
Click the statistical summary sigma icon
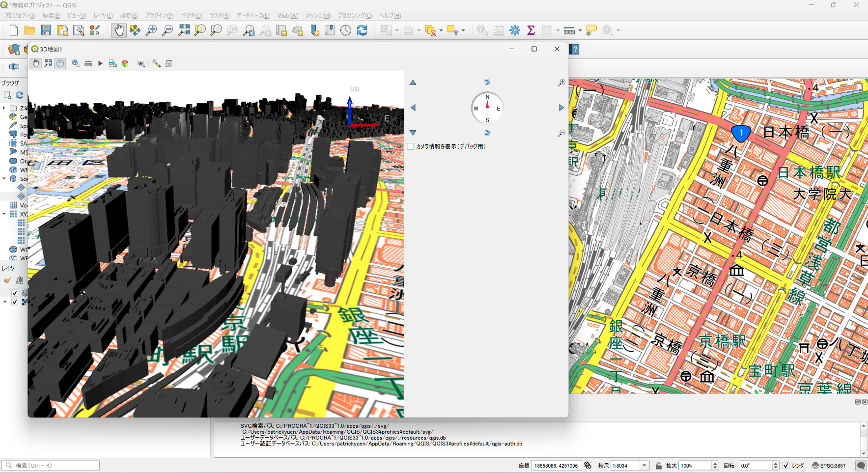pos(531,30)
